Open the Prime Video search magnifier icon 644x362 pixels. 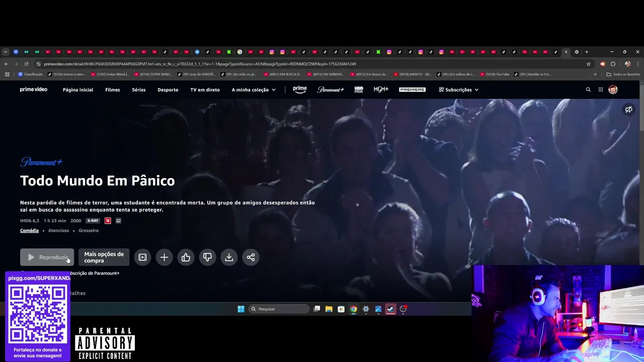[588, 89]
